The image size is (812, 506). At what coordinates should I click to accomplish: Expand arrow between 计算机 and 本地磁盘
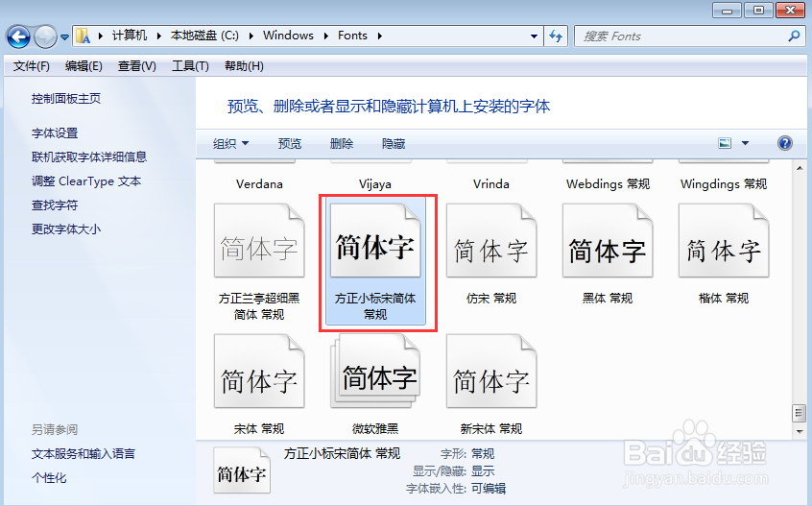tap(159, 36)
